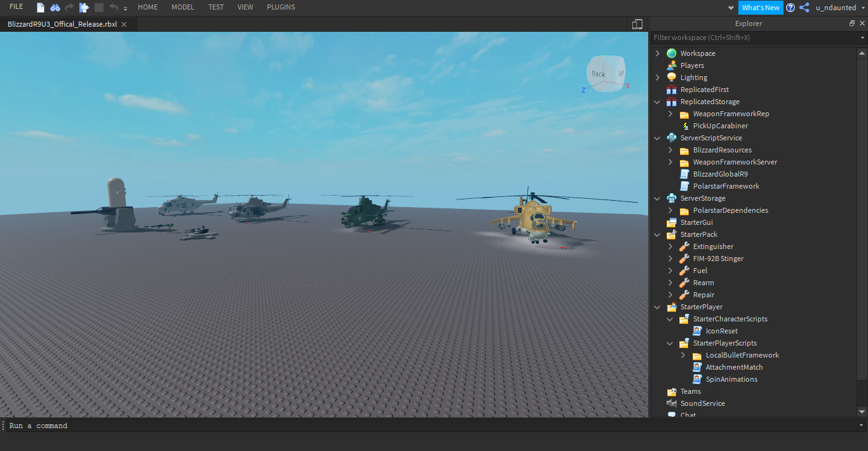Expand the LocalBulletFramework folder

683,355
